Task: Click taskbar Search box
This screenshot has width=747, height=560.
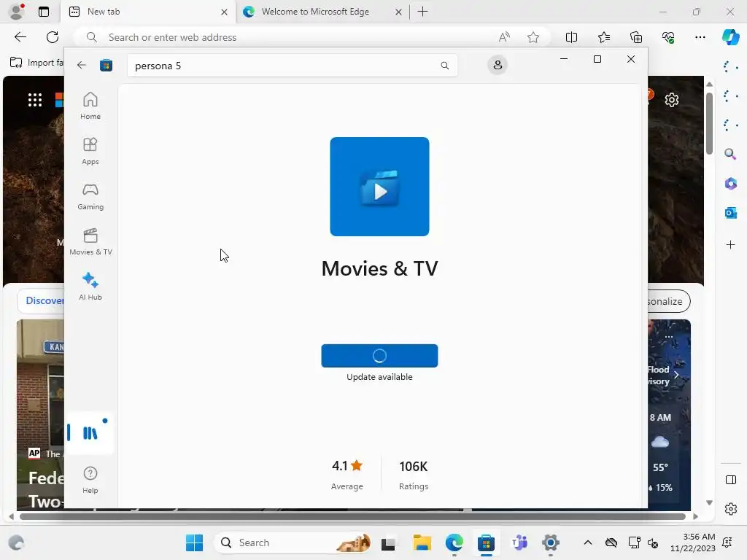Action: point(293,542)
